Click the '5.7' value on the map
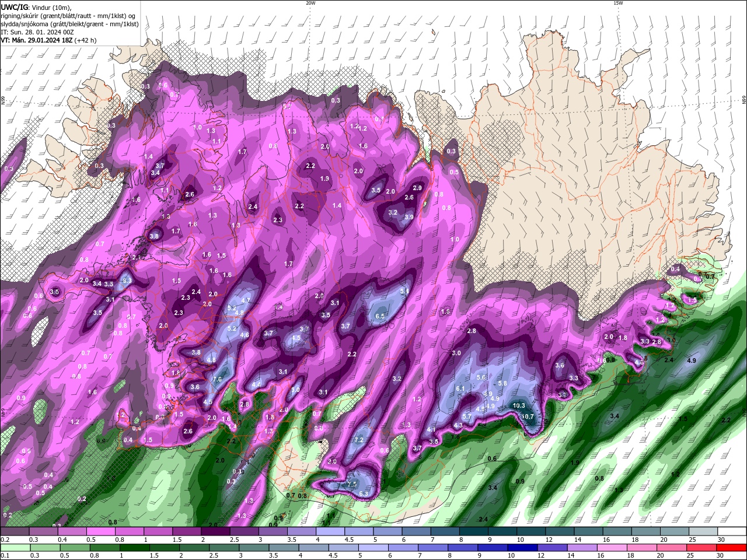Viewport: 747px width, 560px height. coord(467,416)
